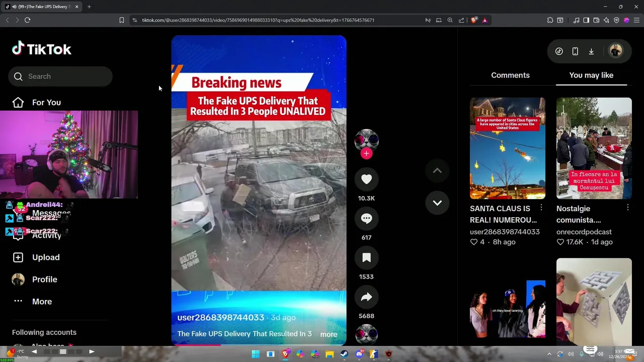Open File Explorer from taskbar
The width and height of the screenshot is (644, 362).
pyautogui.click(x=330, y=354)
